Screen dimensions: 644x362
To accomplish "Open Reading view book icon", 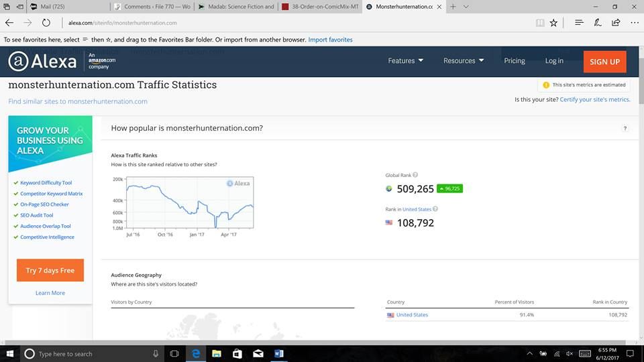I will click(540, 23).
